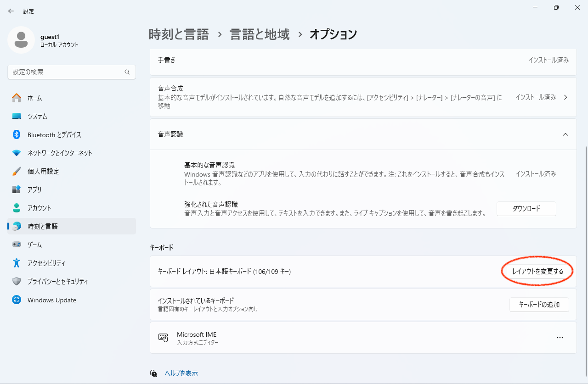Viewport: 588px width, 384px height.
Task: Open the ホーム settings page
Action: 72,98
